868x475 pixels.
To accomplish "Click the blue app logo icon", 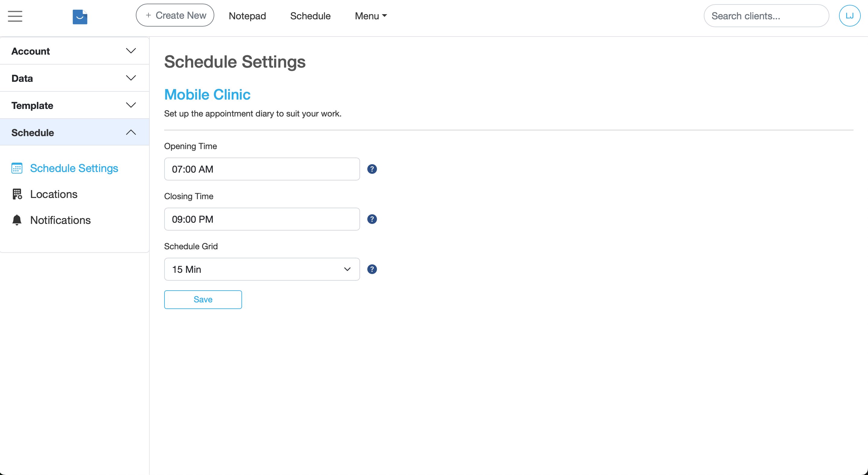I will [x=80, y=17].
